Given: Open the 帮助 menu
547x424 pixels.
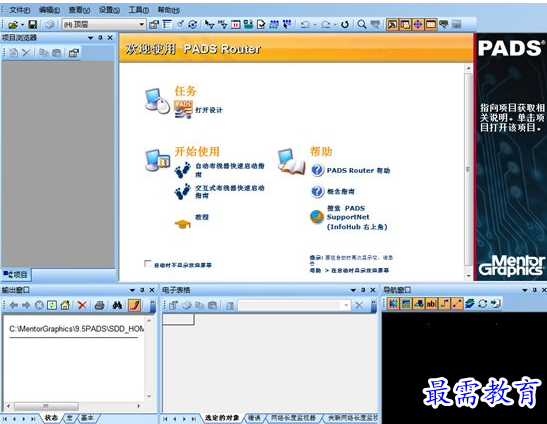Looking at the screenshot, I should (168, 10).
